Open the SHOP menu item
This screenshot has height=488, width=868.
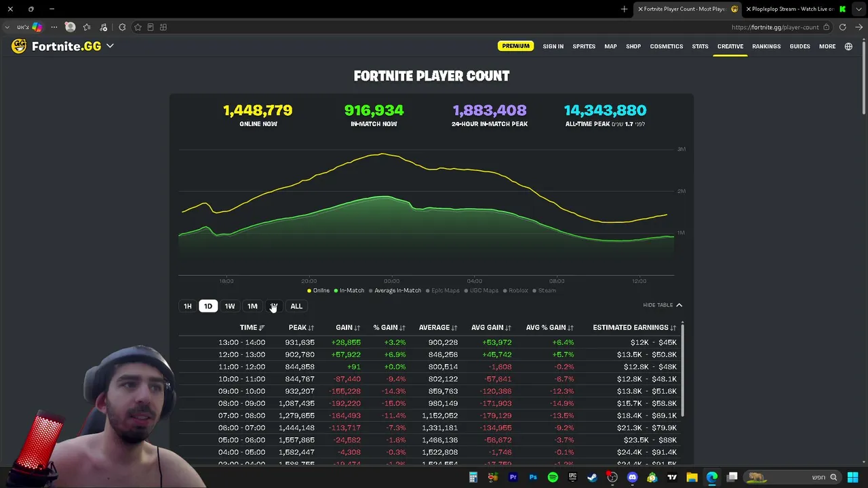(633, 46)
